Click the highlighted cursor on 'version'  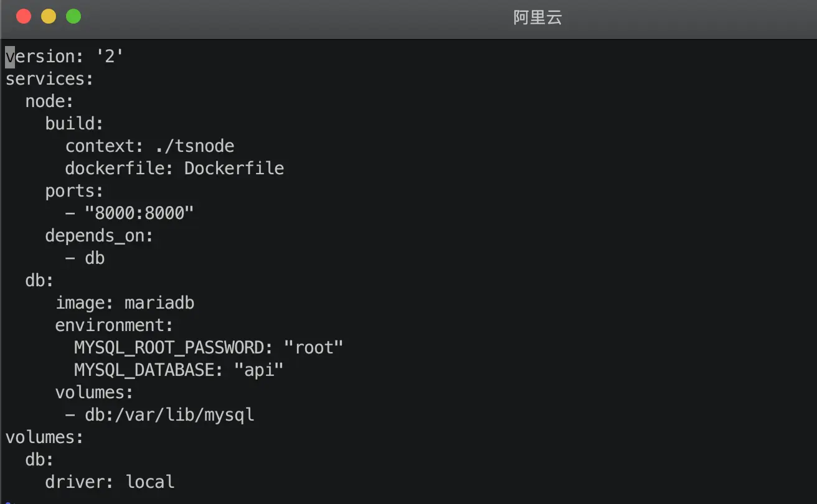[x=10, y=57]
